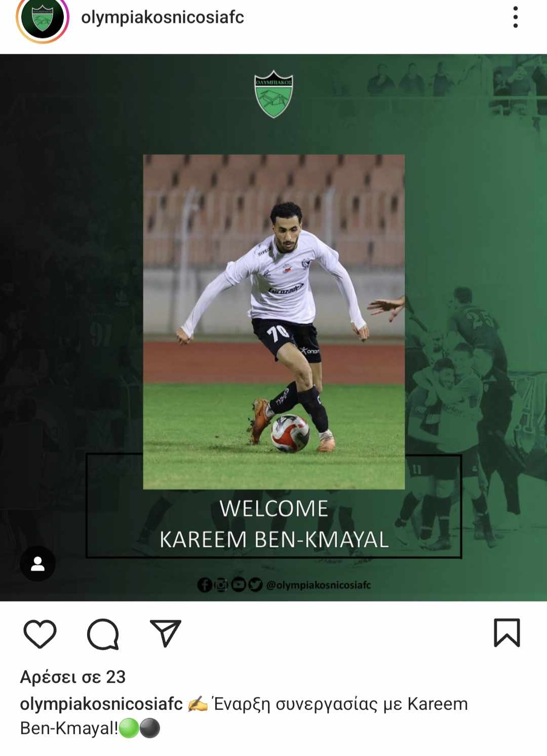
Task: Tap the green circle emoji in caption
Action: 129,728
